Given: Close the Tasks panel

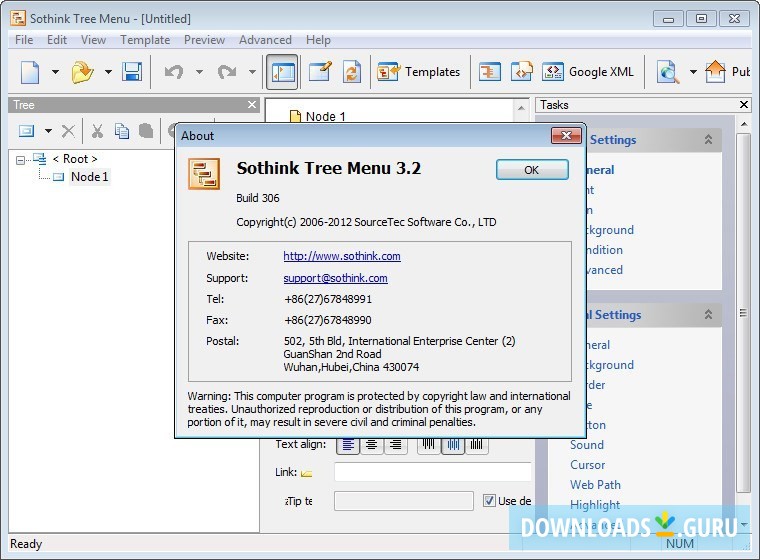Looking at the screenshot, I should click(x=744, y=105).
